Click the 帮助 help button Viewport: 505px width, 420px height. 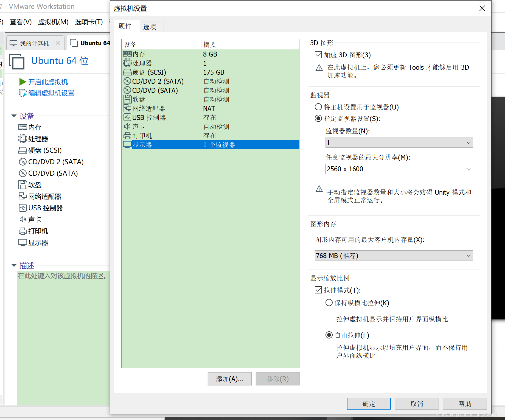click(465, 404)
